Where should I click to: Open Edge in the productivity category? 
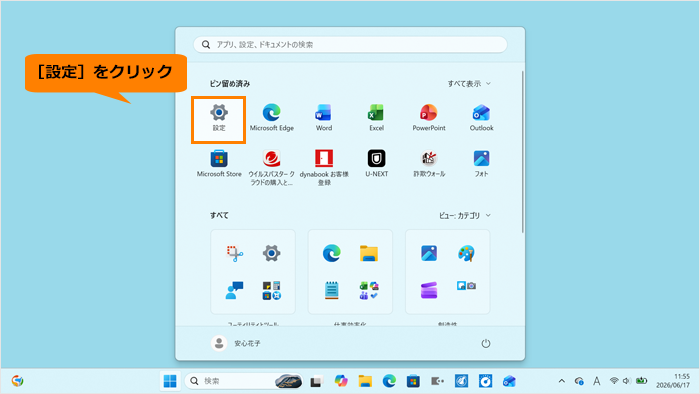coord(332,253)
